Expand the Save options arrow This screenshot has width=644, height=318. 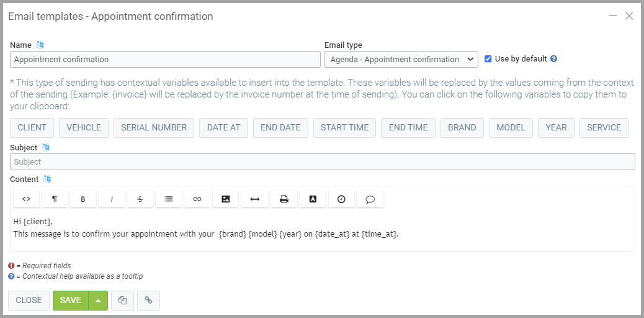pos(98,301)
